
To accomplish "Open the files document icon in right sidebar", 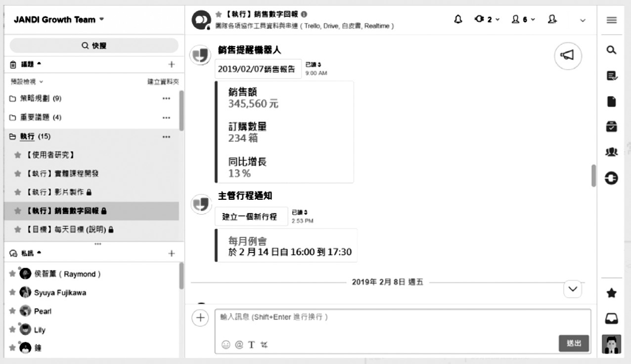I will 611,101.
